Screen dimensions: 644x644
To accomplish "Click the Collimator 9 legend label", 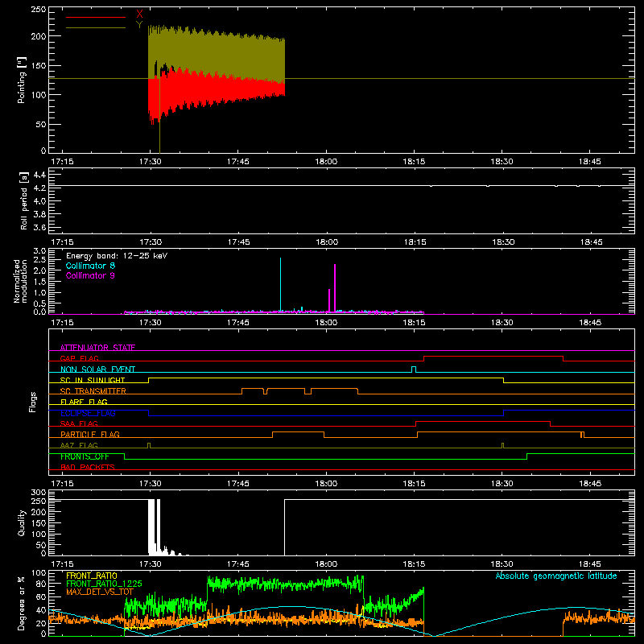I will point(90,275).
